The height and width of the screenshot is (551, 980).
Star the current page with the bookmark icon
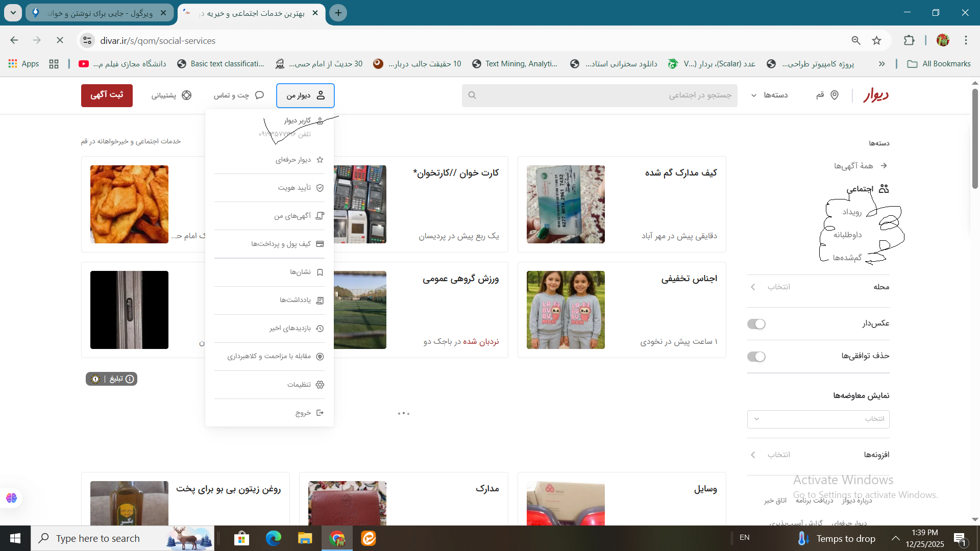[877, 40]
